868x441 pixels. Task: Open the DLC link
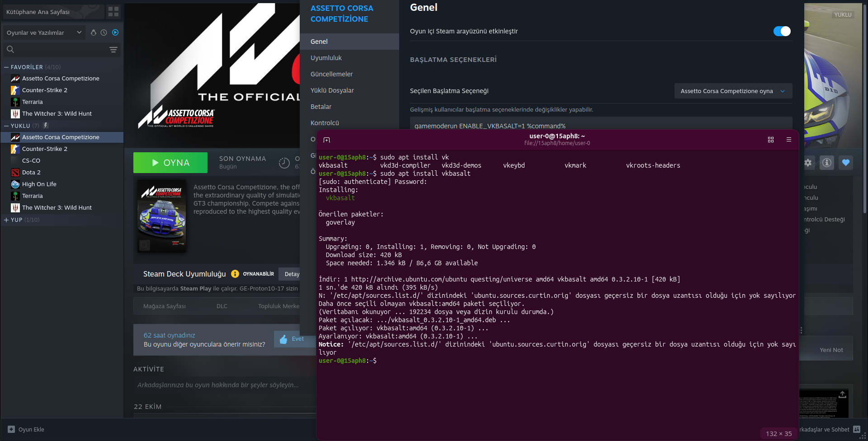pyautogui.click(x=222, y=306)
